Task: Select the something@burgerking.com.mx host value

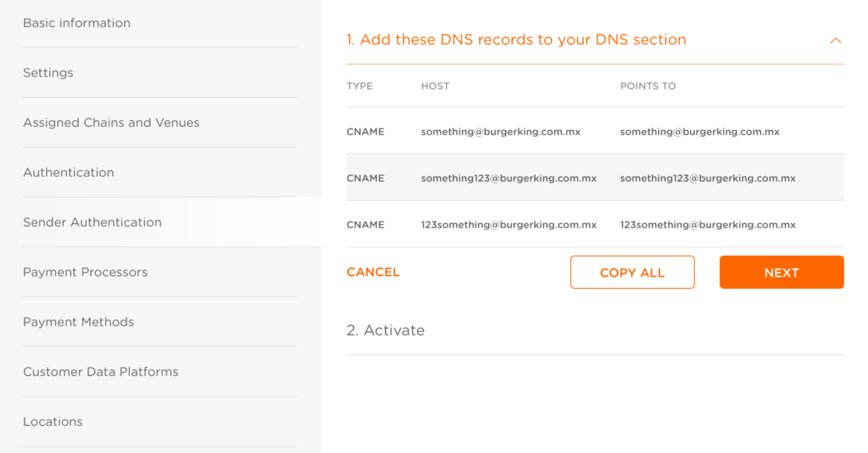Action: point(501,132)
